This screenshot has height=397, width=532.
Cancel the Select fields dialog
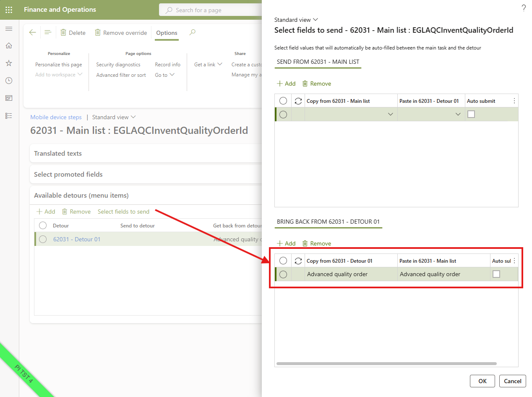click(512, 381)
